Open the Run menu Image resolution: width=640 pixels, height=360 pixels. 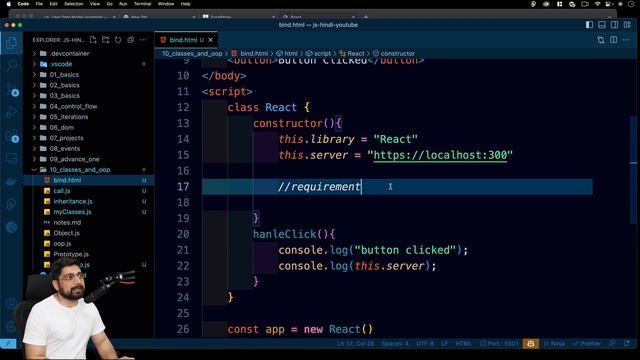coord(123,4)
